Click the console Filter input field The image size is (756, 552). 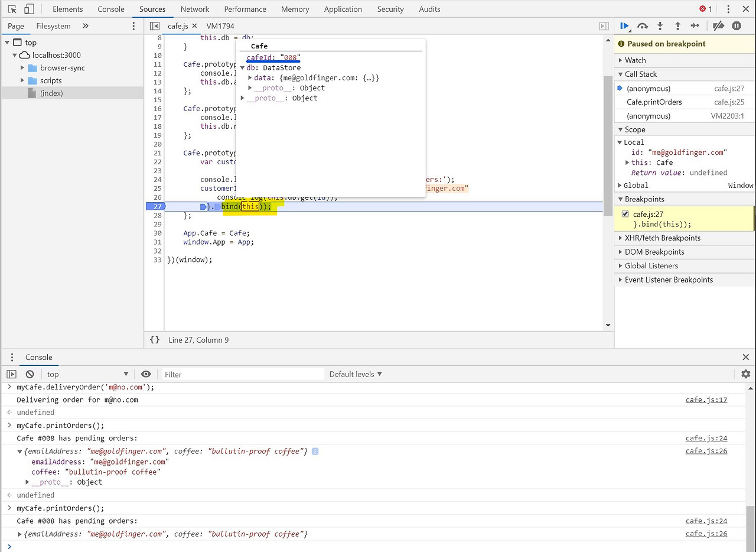pyautogui.click(x=242, y=374)
